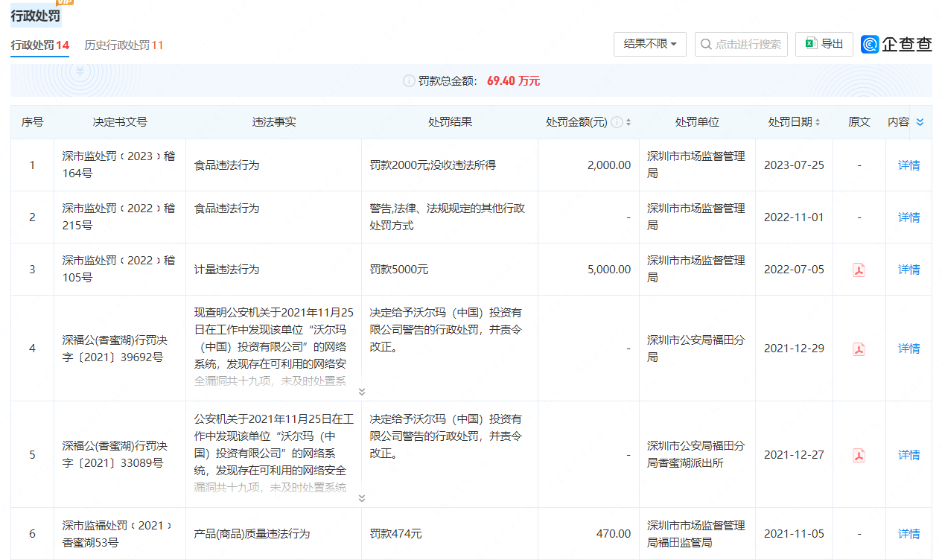The width and height of the screenshot is (942, 560).
Task: Open 详情 for row 6 penalty
Action: 908,534
